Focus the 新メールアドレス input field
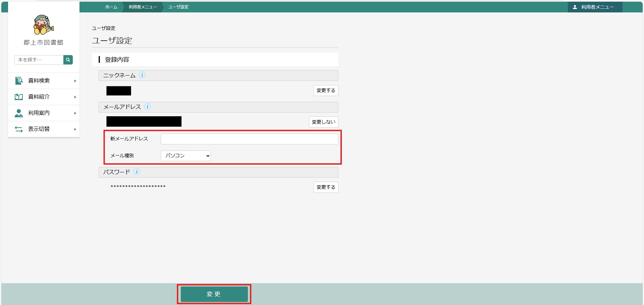This screenshot has width=644, height=305. click(x=250, y=139)
